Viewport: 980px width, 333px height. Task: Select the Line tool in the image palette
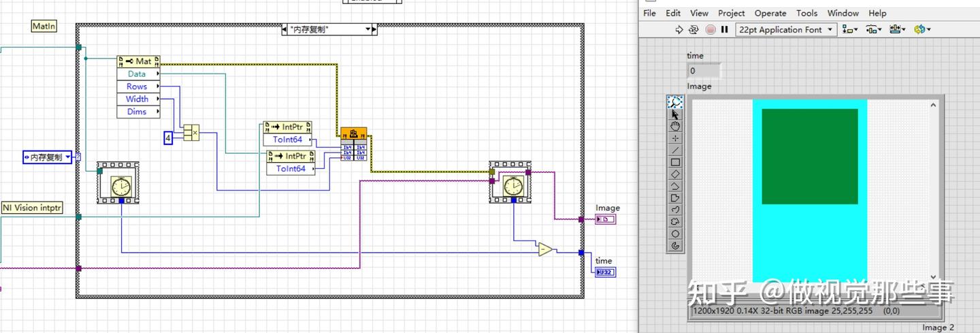(x=675, y=150)
